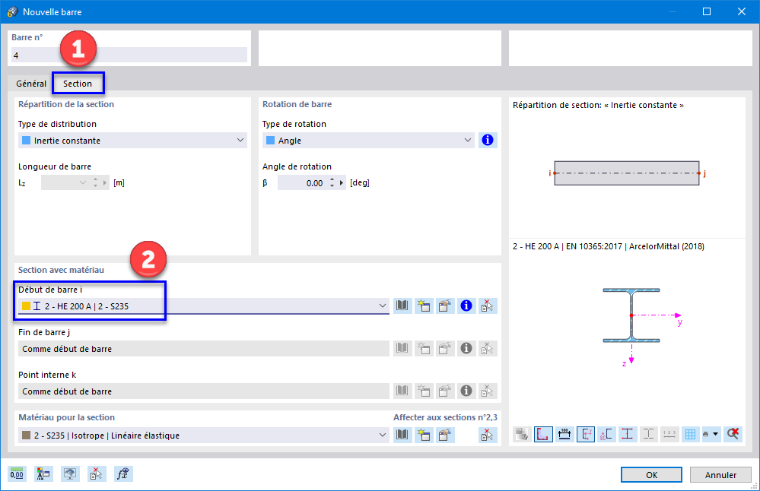
Task: Toggle shear center display in section preview
Action: coord(606,434)
